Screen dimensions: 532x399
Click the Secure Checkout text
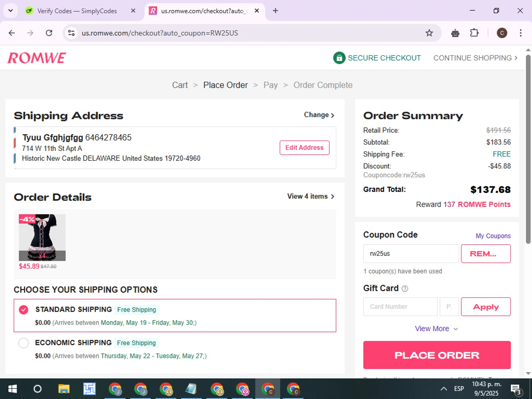384,58
